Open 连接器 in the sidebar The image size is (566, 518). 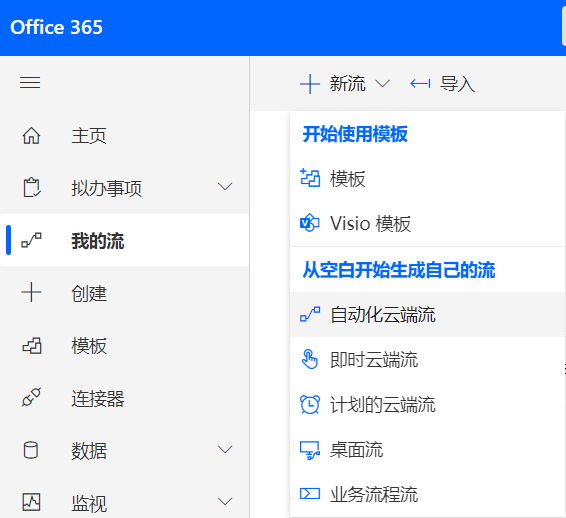tap(125, 398)
